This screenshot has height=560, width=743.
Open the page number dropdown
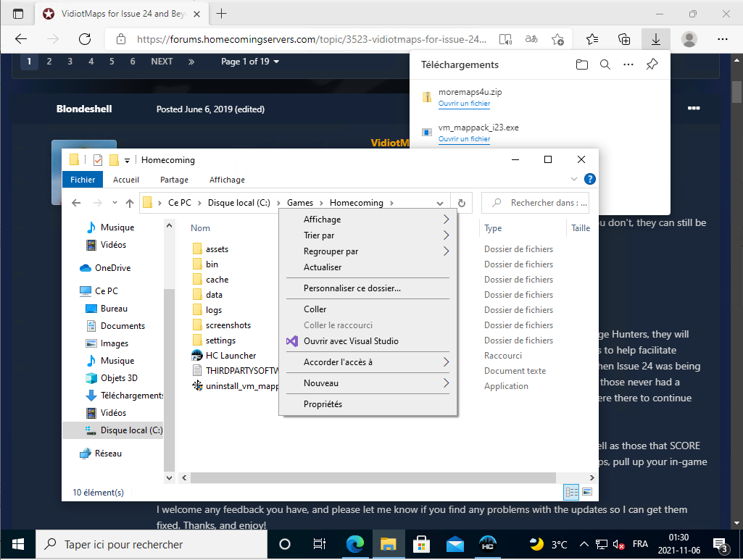click(x=250, y=62)
